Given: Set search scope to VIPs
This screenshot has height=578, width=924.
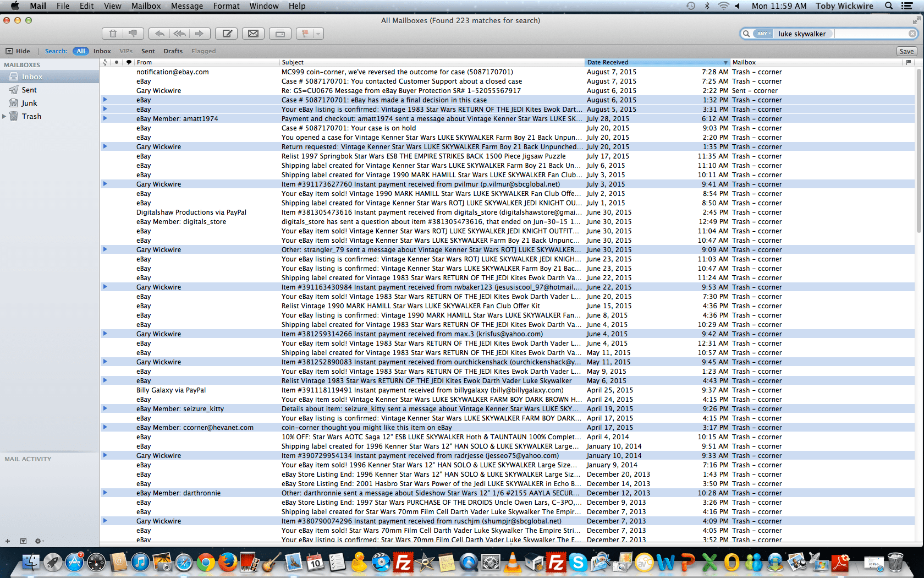Looking at the screenshot, I should coord(126,51).
